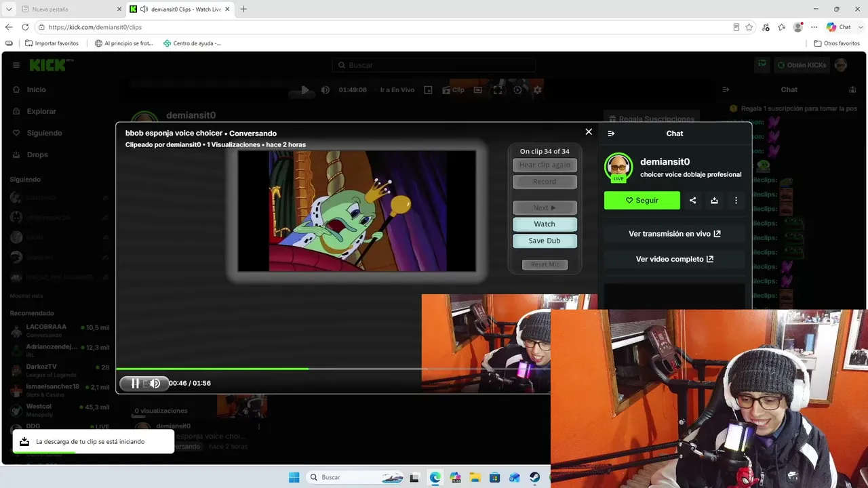This screenshot has height=488, width=868.
Task: Add this page to favorites star
Action: pos(749,27)
